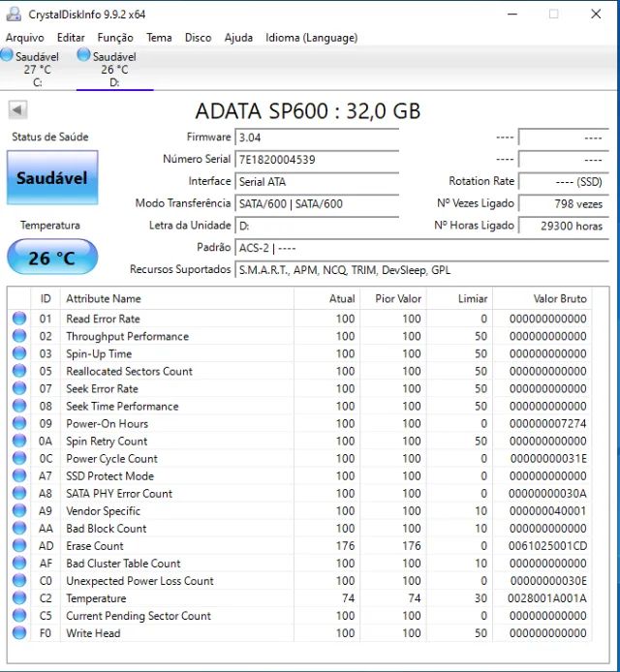Click status orb for Write Head
Screen dimensions: 620x672
[19, 633]
